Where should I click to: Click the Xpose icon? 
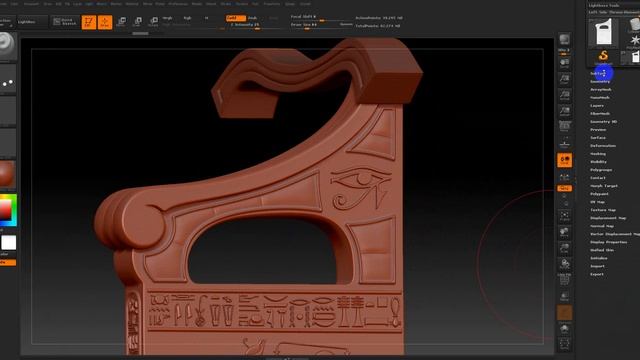(564, 344)
